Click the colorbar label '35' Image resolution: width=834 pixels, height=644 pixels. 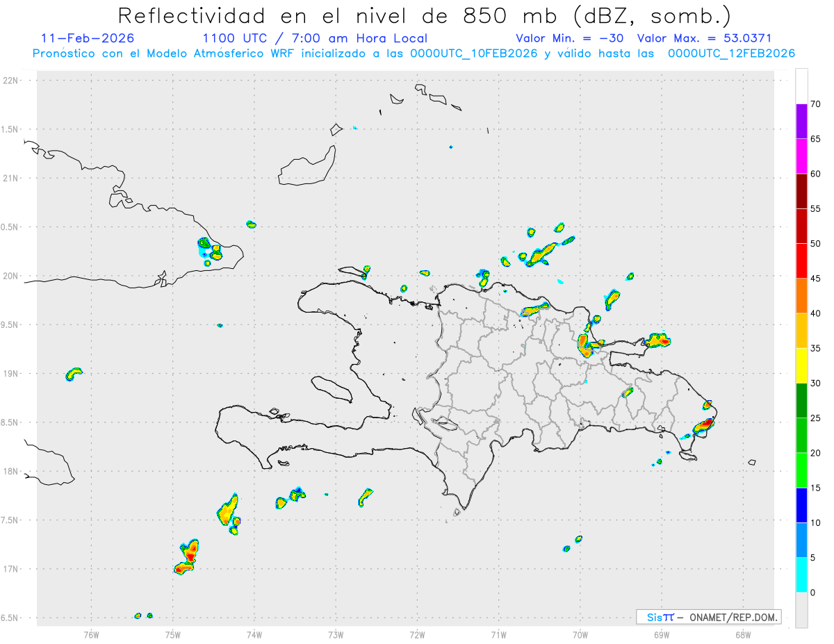point(816,348)
